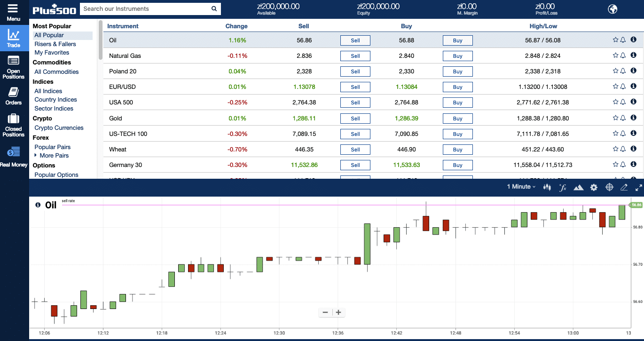Screen dimensions: 644x341
Task: Switch to Real Money mode in sidebar
Action: 14,157
